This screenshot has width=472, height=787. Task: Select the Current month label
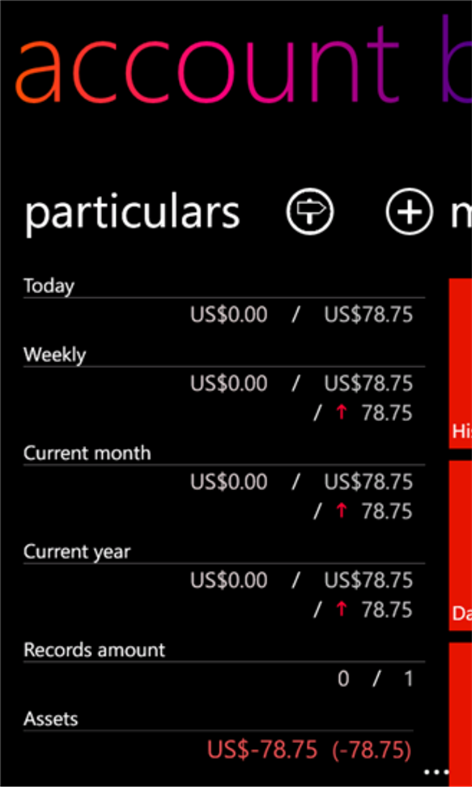pos(87,453)
